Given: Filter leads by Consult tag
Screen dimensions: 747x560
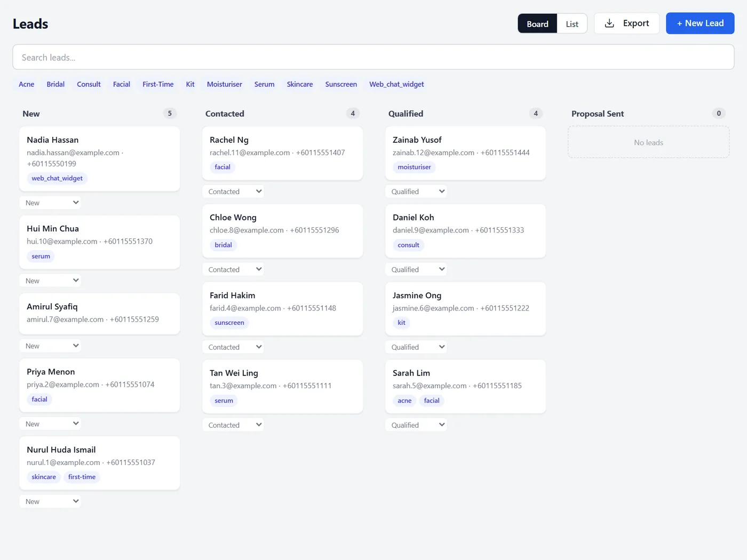Looking at the screenshot, I should (89, 84).
